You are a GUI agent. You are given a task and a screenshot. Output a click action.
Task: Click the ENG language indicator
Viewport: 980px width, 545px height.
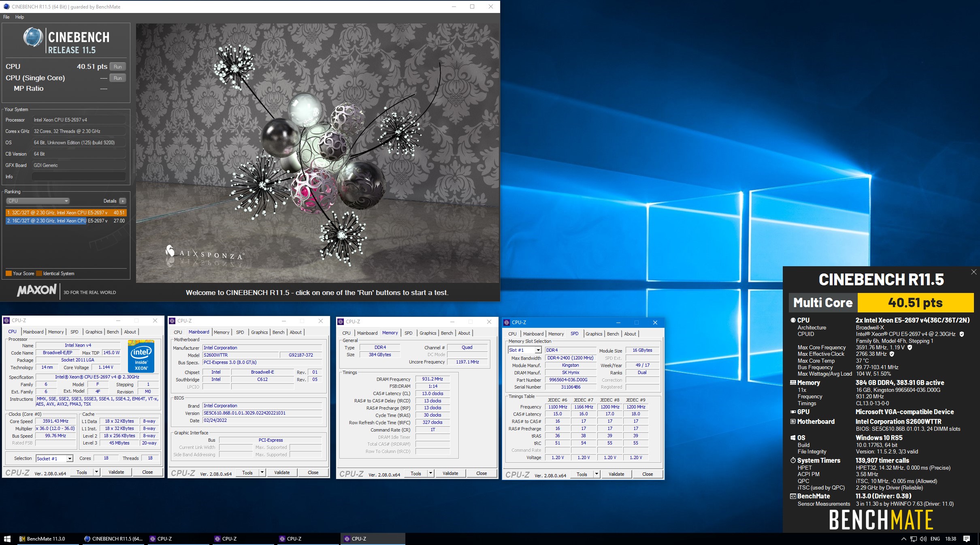[935, 539]
